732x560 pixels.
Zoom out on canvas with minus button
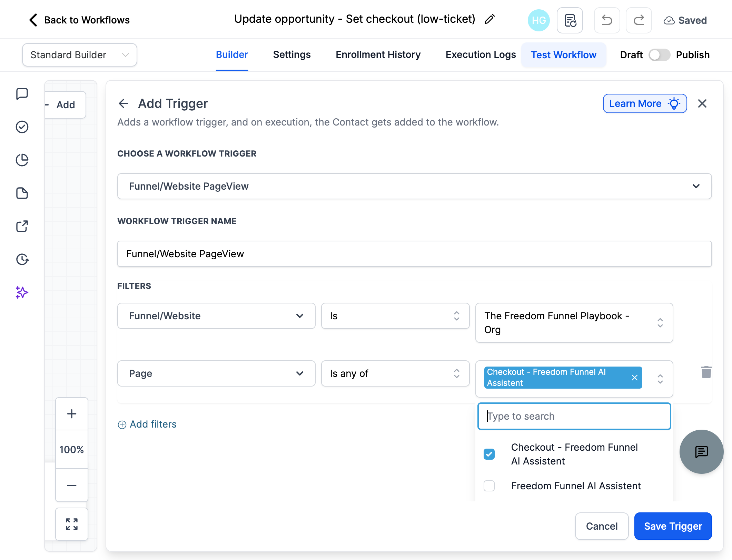pos(72,486)
